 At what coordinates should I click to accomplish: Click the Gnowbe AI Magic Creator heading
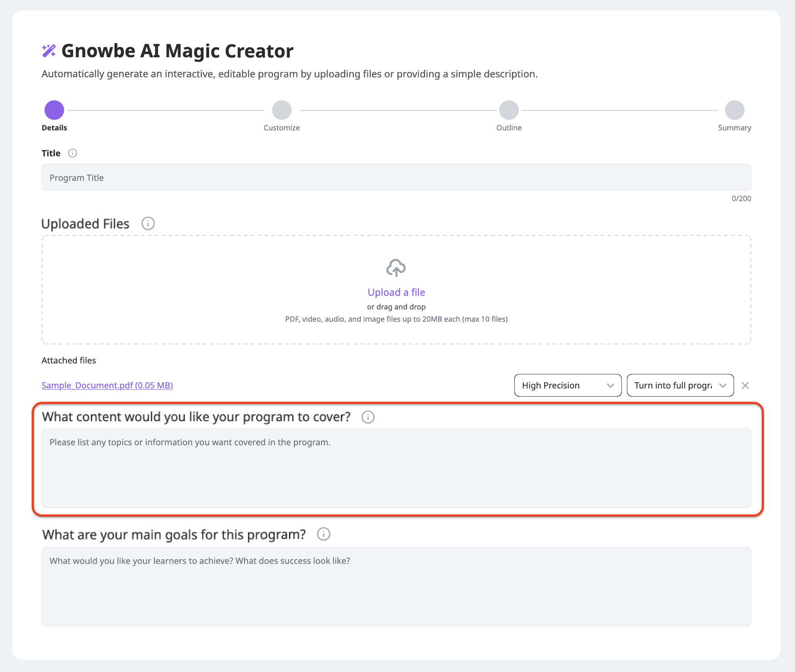tap(177, 51)
